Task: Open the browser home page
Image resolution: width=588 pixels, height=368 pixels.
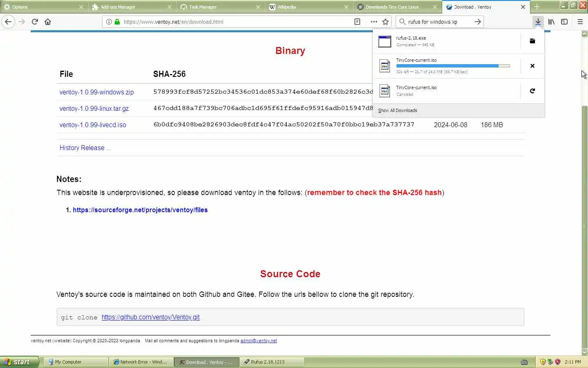Action: (x=48, y=22)
